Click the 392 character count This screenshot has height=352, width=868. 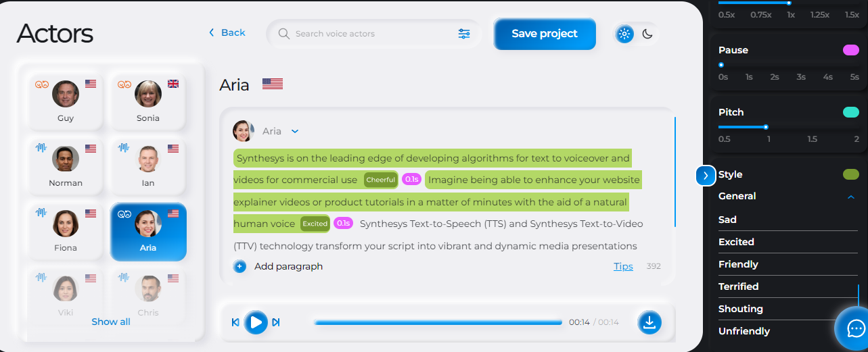coord(654,266)
